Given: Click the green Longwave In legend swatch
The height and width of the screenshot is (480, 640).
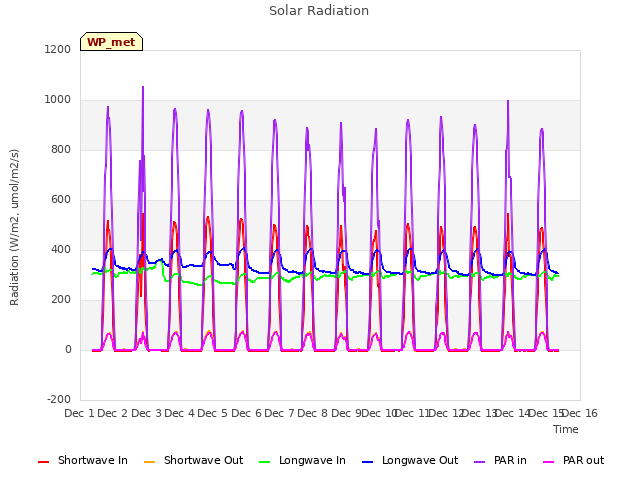Looking at the screenshot, I should click(264, 462).
